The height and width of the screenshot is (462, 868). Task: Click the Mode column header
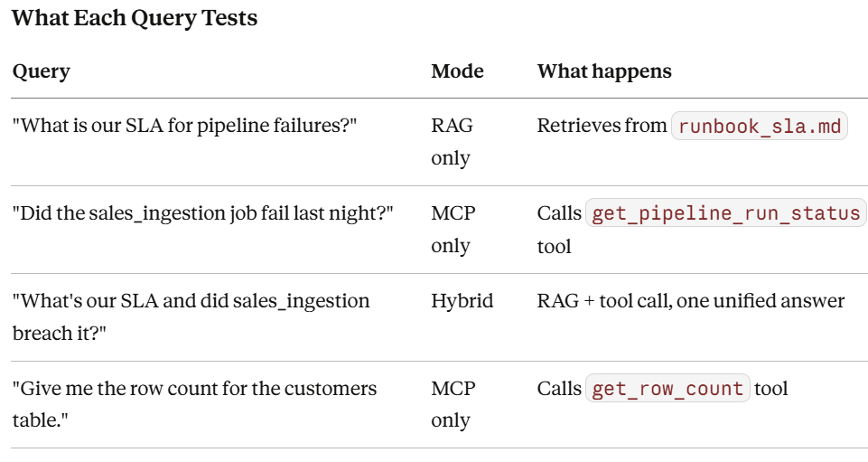point(457,71)
